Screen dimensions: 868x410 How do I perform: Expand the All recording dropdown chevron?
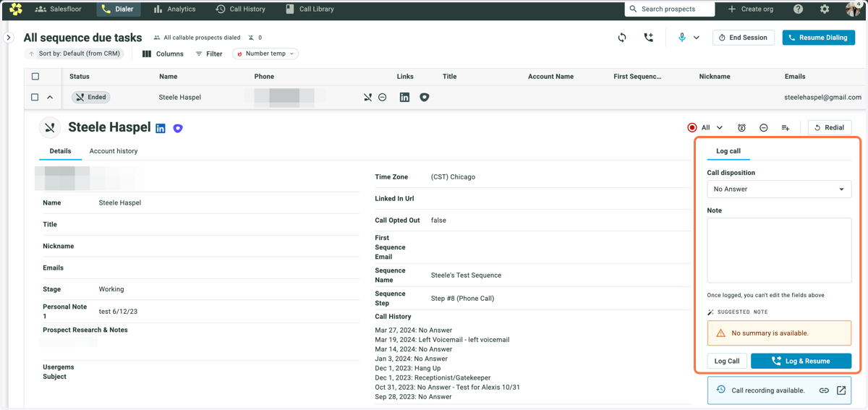click(719, 127)
